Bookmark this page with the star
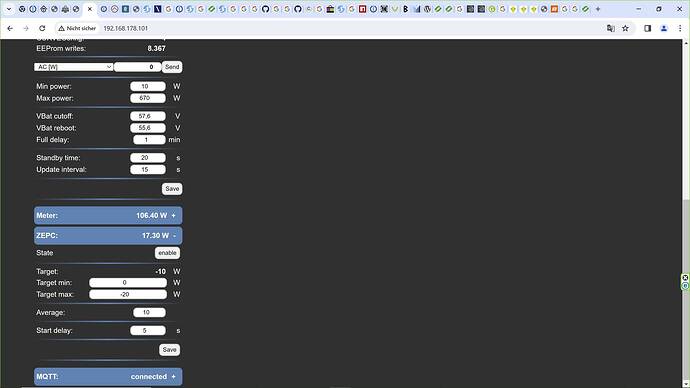The height and width of the screenshot is (388, 690). coord(625,28)
